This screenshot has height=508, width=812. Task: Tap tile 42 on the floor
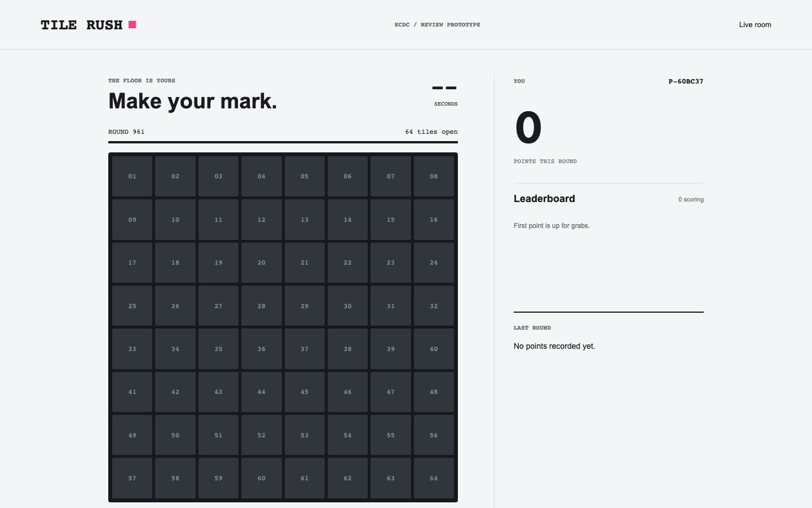pyautogui.click(x=175, y=392)
